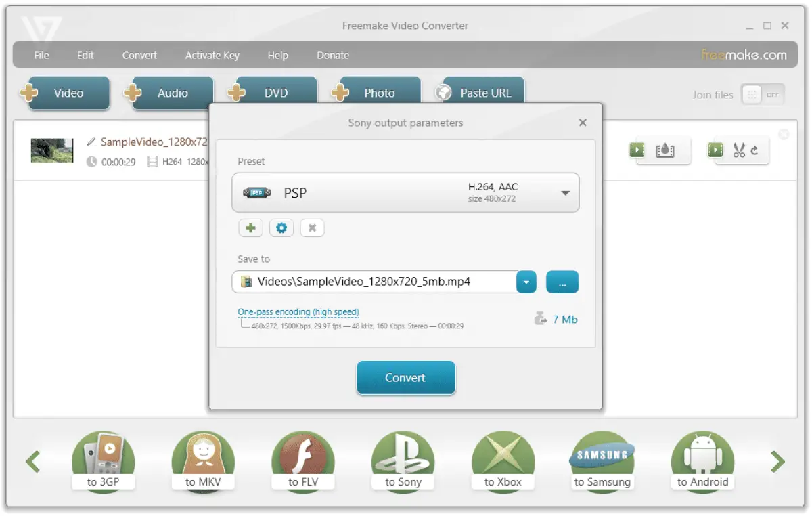Open the Donate menu
The height and width of the screenshot is (516, 812).
333,56
